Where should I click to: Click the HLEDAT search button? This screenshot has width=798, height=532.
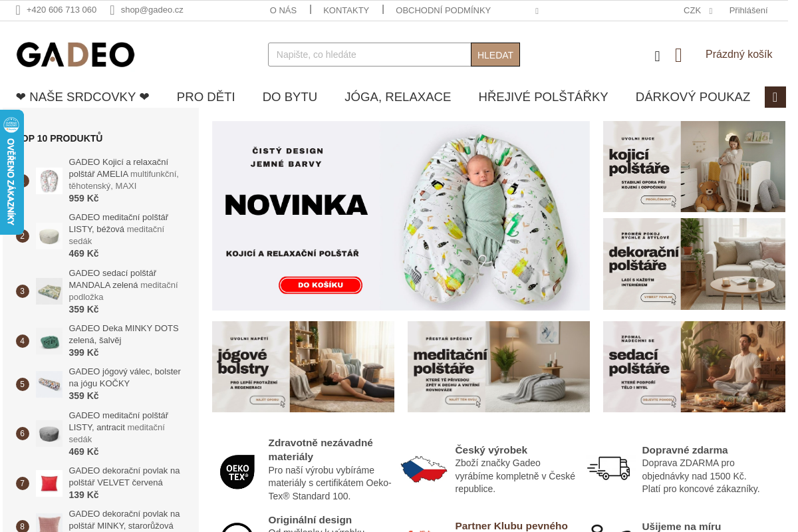pyautogui.click(x=495, y=55)
